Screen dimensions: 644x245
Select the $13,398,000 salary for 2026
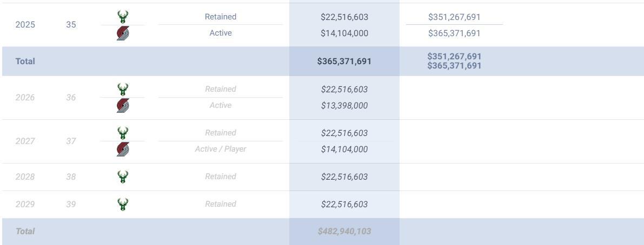(344, 105)
